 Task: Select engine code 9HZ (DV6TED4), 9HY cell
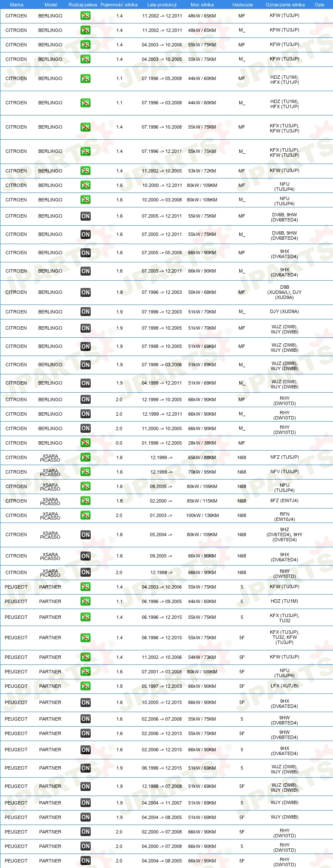tap(285, 535)
